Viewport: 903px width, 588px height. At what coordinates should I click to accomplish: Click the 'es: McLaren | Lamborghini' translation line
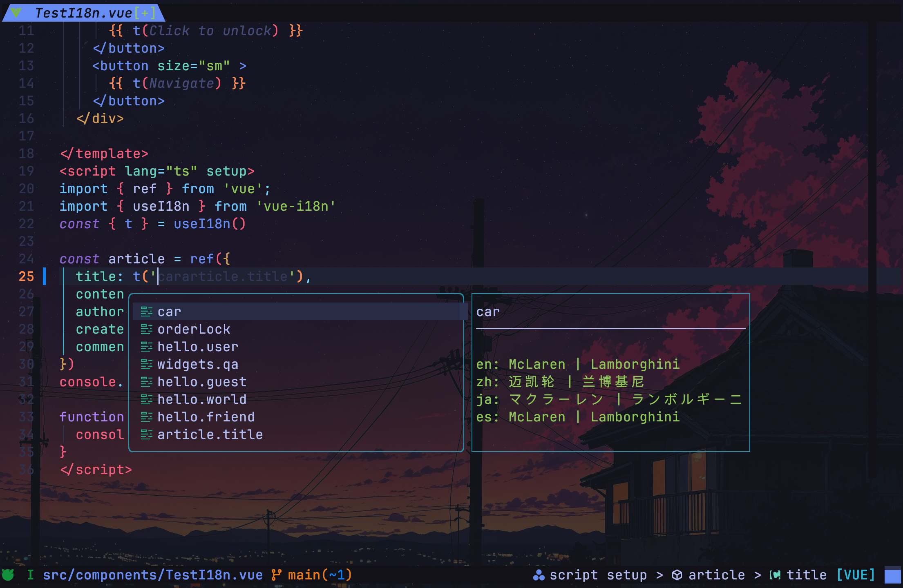point(578,417)
